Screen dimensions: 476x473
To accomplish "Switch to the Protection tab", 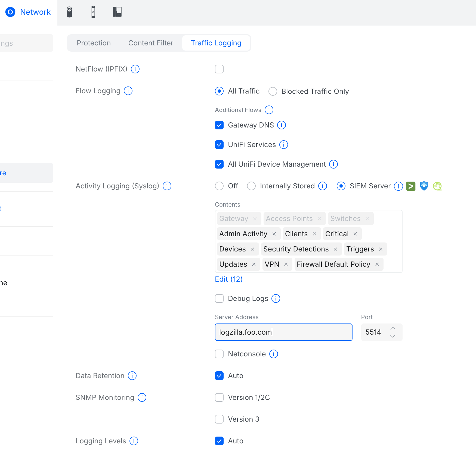I will [94, 43].
